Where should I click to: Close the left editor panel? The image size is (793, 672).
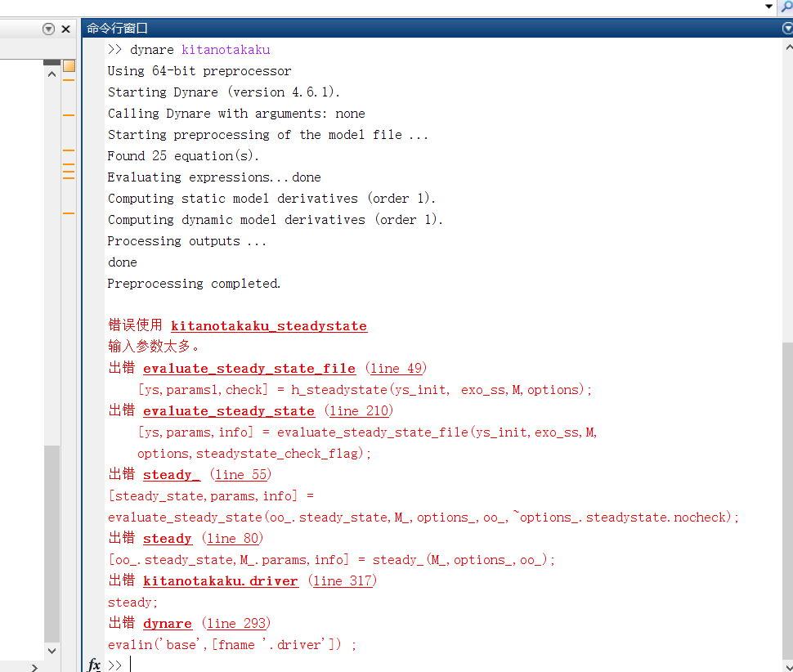[66, 29]
